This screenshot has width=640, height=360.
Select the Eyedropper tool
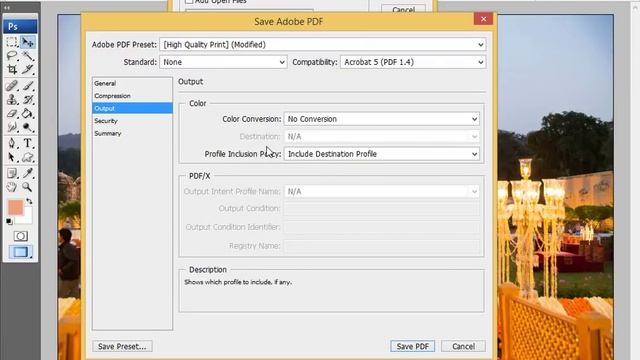point(28,173)
